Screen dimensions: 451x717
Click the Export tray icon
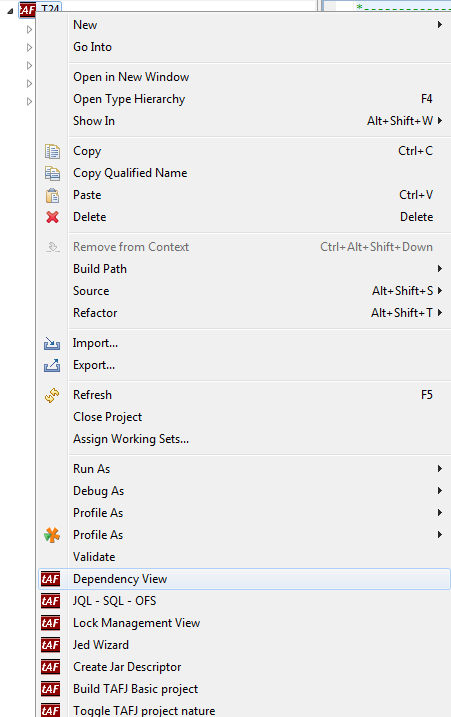click(52, 365)
